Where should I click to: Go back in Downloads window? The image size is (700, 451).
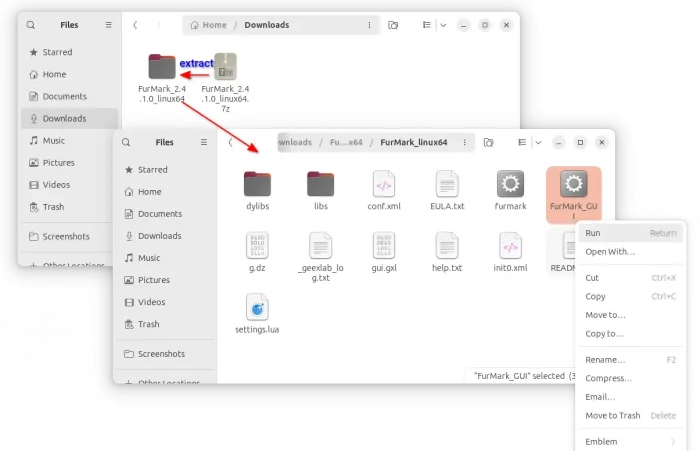click(135, 25)
